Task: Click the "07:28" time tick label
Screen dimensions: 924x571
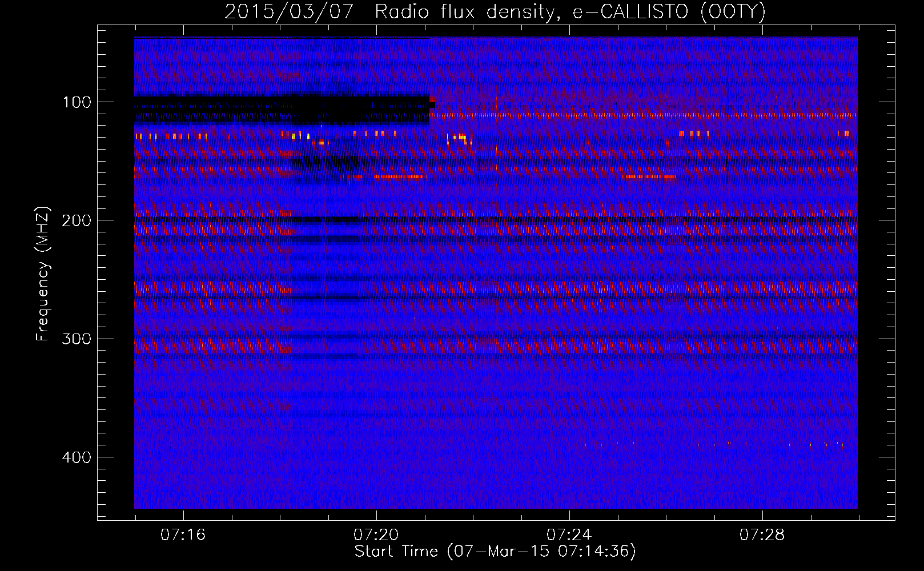Action: 762,535
